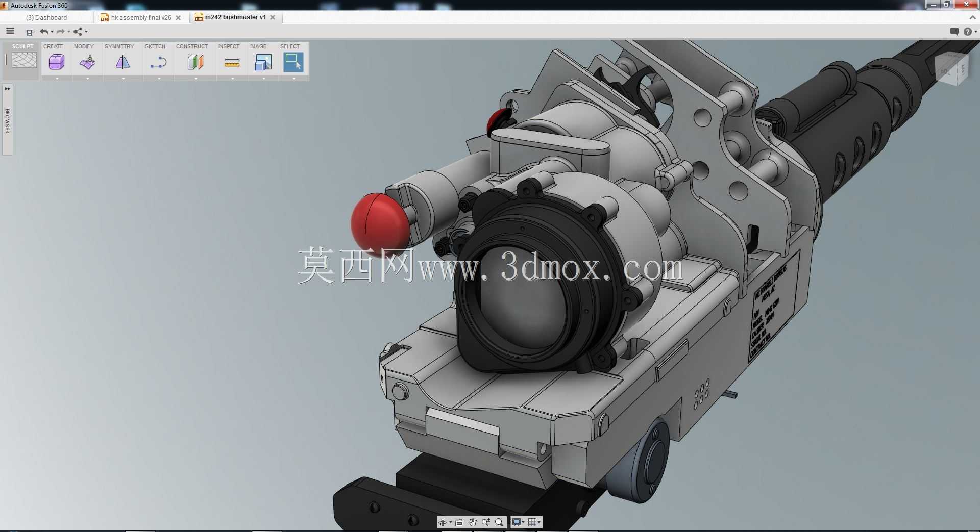Viewport: 980px width, 532px height.
Task: Open the comments speech bubble icon
Action: click(x=954, y=32)
